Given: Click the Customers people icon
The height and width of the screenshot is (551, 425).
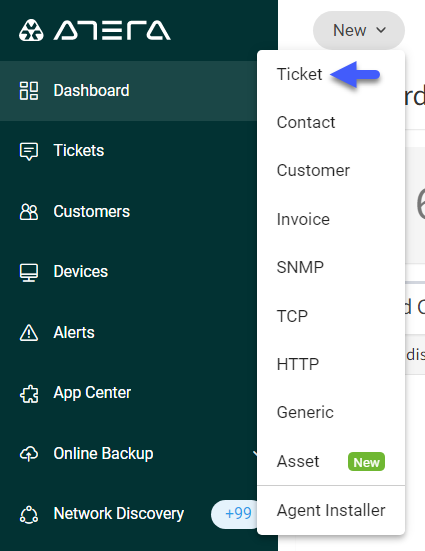Looking at the screenshot, I should point(29,212).
